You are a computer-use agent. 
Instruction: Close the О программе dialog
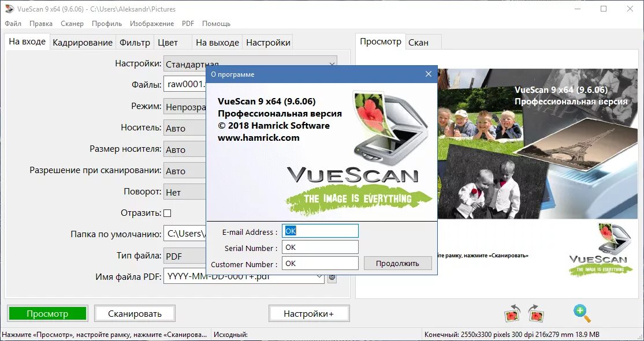[429, 74]
